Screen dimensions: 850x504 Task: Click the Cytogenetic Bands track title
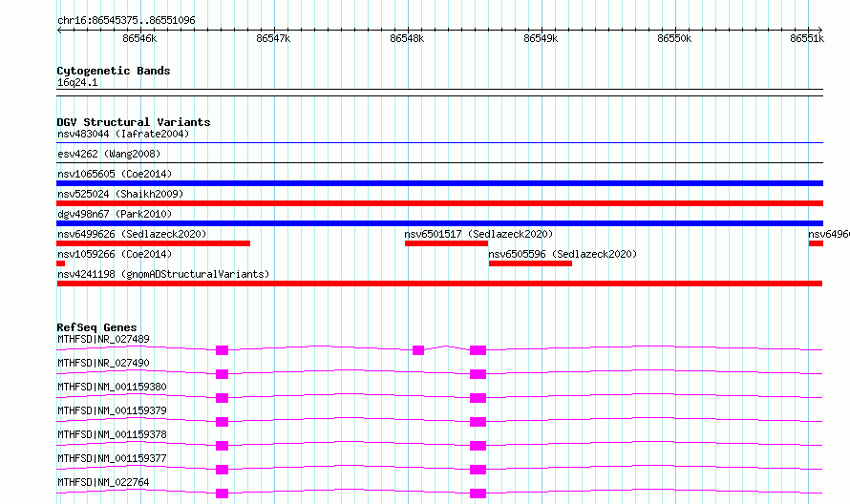point(114,71)
